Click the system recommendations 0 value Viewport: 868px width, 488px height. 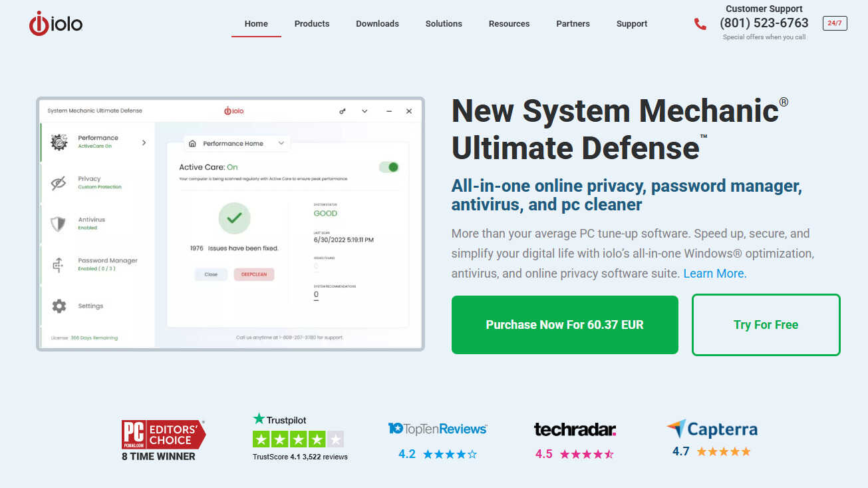[316, 295]
